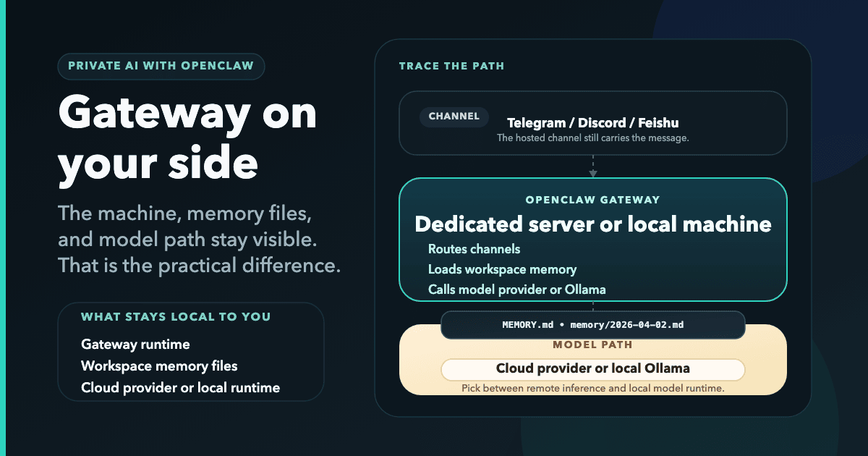Toggle the Loads workspace memory capability
Viewport: 868px width, 456px height.
[x=503, y=269]
